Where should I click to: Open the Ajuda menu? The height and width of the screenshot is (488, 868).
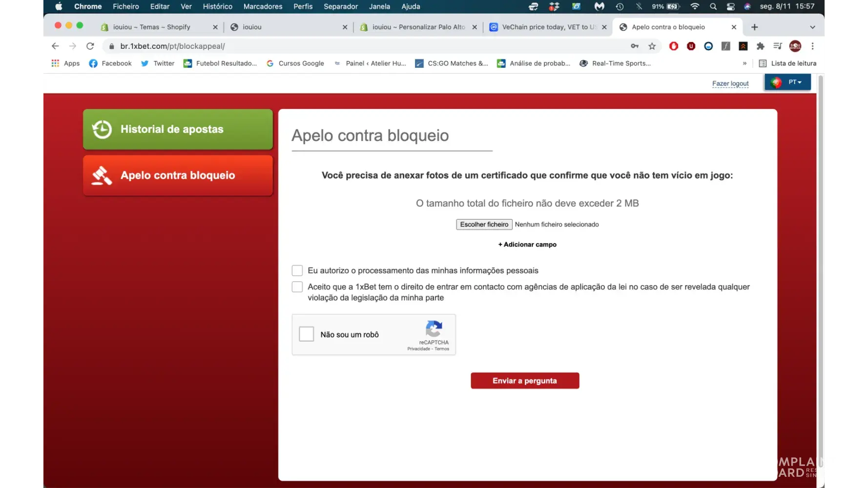tap(411, 6)
